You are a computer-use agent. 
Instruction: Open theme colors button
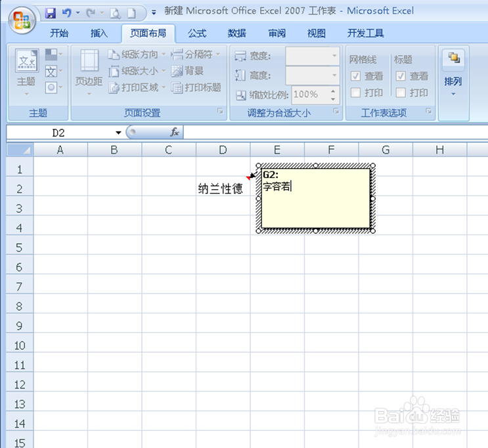[x=54, y=55]
